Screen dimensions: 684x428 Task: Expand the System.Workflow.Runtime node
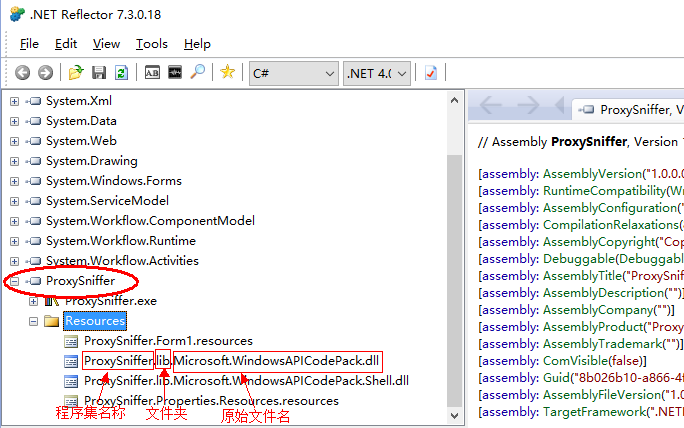(x=14, y=241)
